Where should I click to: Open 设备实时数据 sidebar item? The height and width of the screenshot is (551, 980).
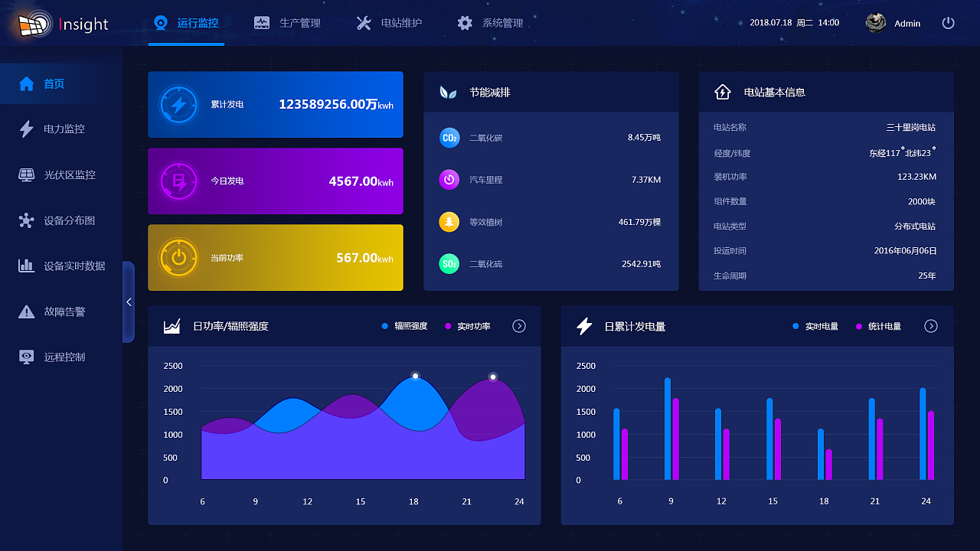click(61, 266)
